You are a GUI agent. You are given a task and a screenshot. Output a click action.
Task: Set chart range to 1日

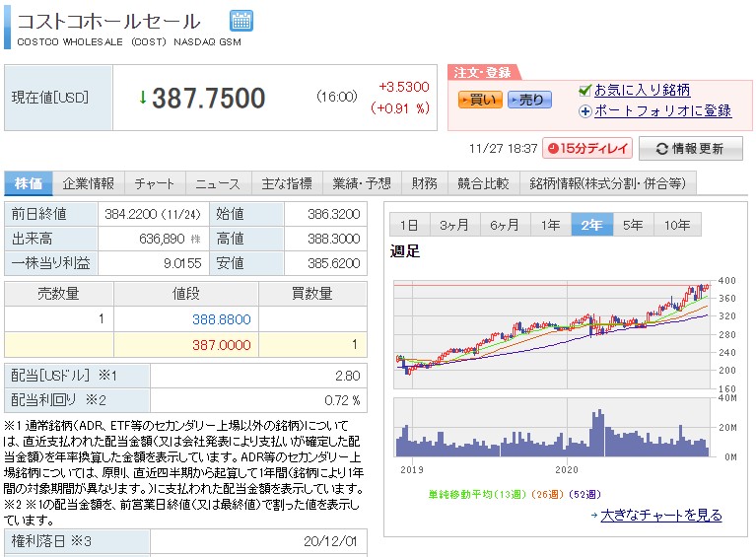coord(409,225)
